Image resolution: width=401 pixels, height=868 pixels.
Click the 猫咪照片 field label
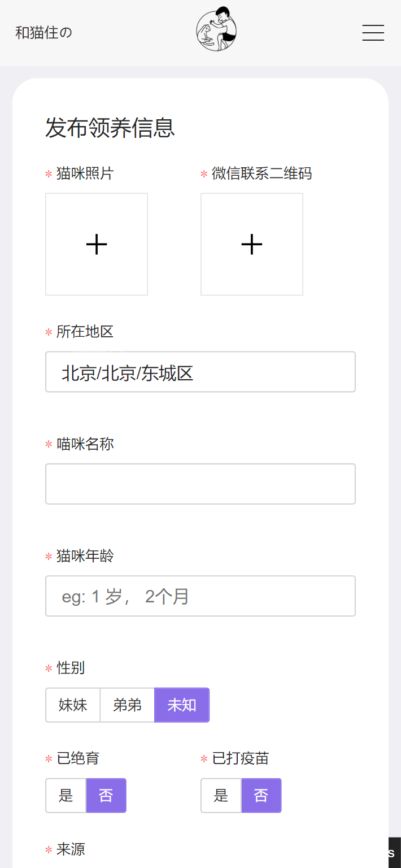point(85,173)
